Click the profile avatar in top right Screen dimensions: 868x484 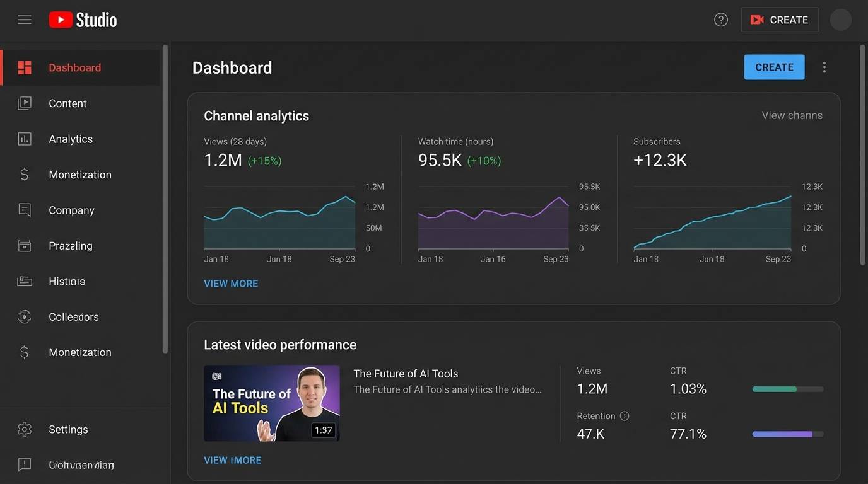pyautogui.click(x=840, y=19)
